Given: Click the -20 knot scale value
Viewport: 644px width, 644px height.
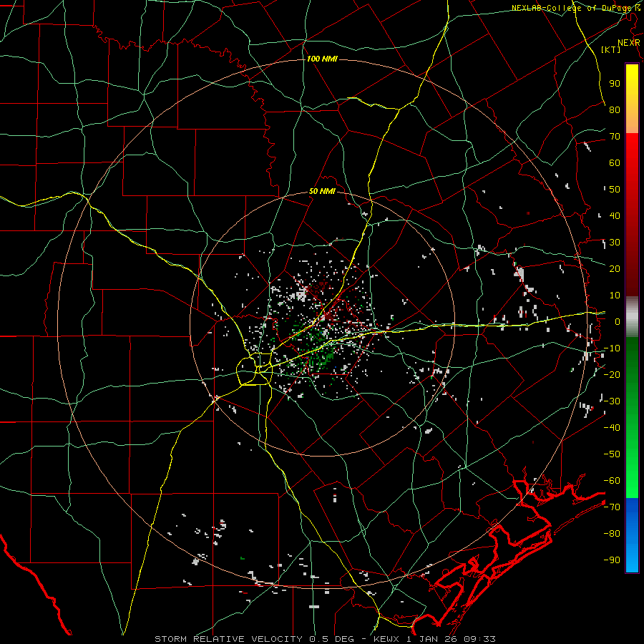Looking at the screenshot, I should (612, 374).
